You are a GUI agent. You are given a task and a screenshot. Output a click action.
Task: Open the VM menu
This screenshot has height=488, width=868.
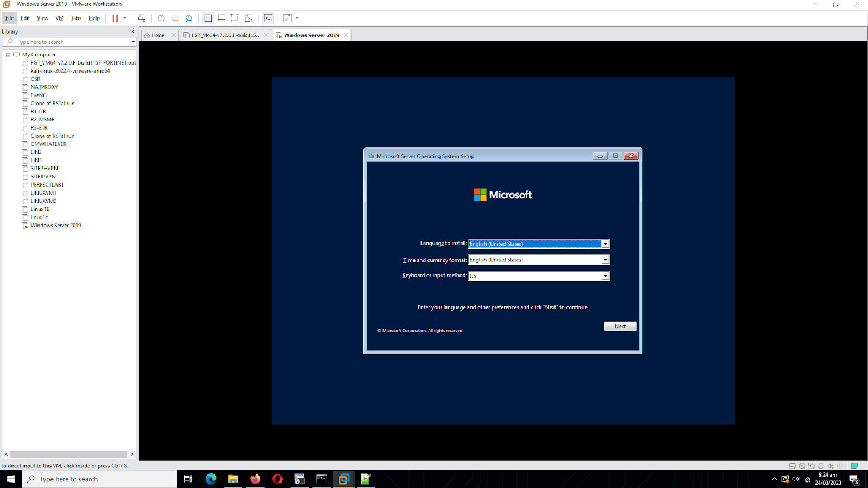coord(60,18)
